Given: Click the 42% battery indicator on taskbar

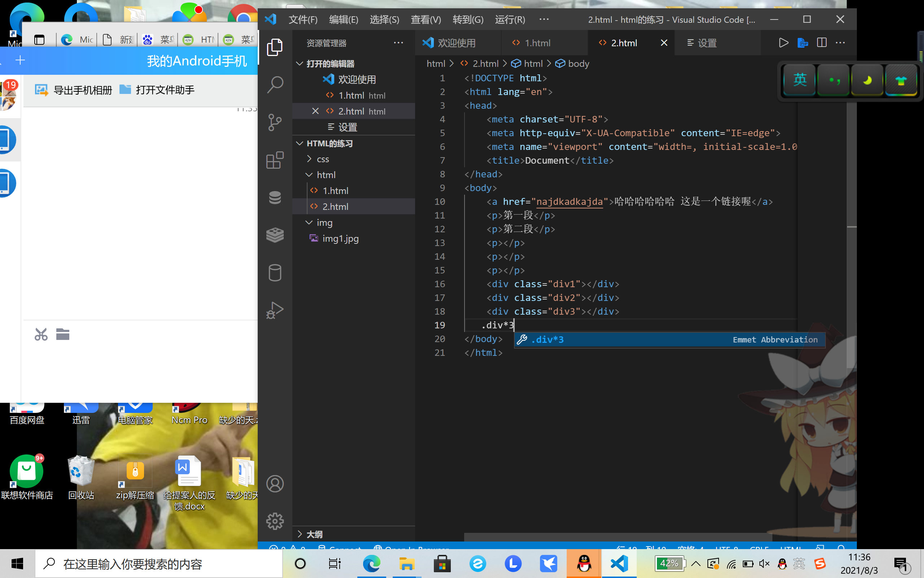Looking at the screenshot, I should click(670, 564).
